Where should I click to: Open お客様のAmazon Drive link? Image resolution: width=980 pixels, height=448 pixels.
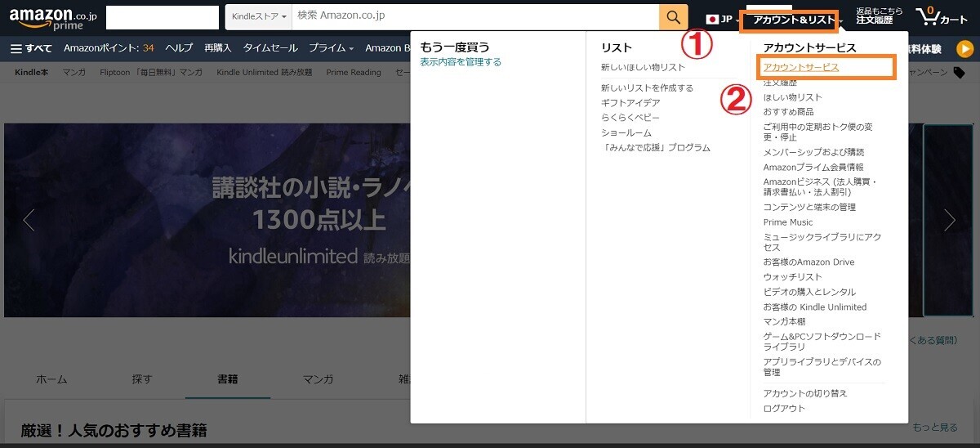pos(809,262)
